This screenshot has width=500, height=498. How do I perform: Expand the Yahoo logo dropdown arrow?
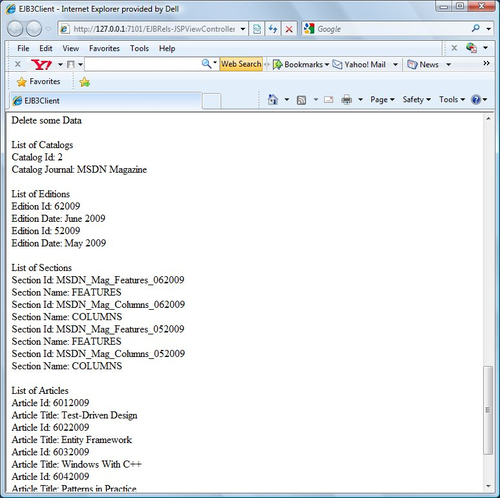60,64
